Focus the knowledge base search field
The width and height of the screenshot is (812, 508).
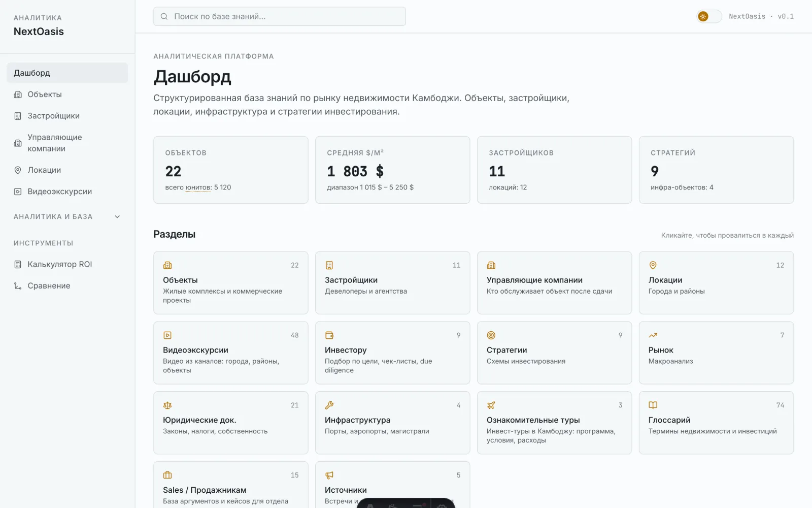(280, 16)
